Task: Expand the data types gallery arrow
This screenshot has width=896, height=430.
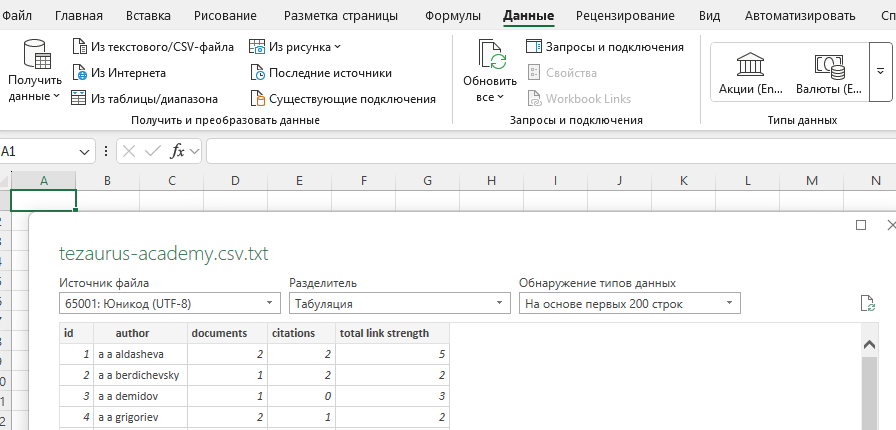Action: click(880, 73)
